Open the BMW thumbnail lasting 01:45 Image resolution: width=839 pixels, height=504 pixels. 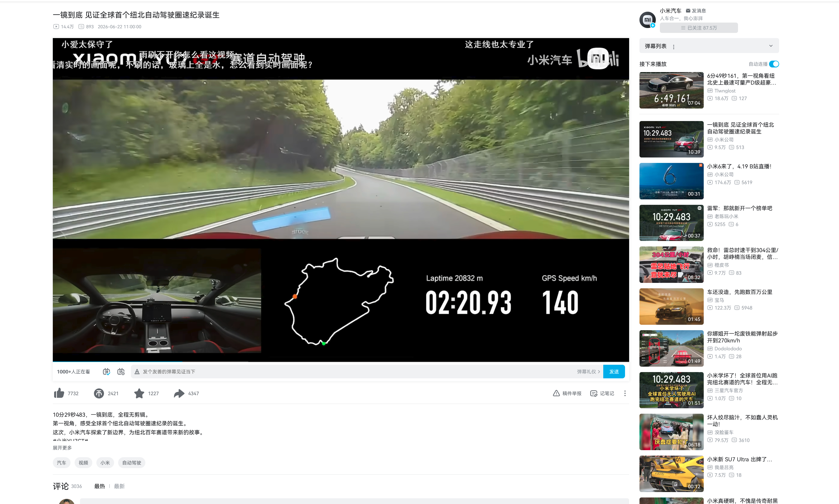(x=671, y=306)
